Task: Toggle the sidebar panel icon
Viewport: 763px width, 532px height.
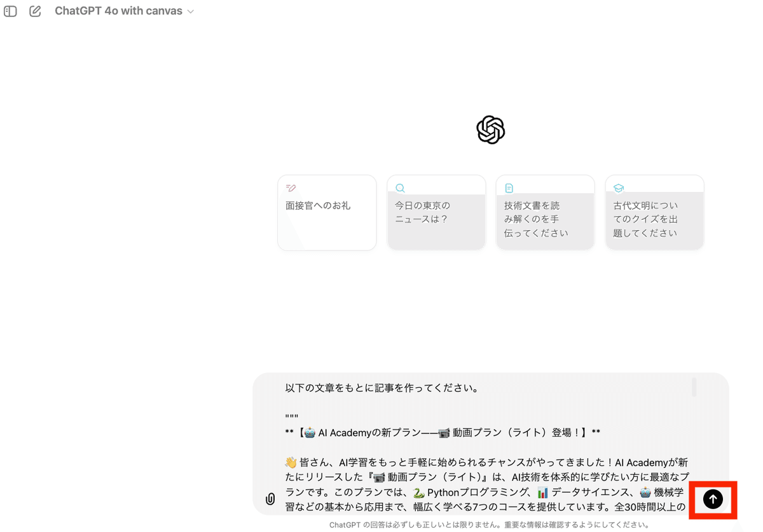Action: coord(10,11)
